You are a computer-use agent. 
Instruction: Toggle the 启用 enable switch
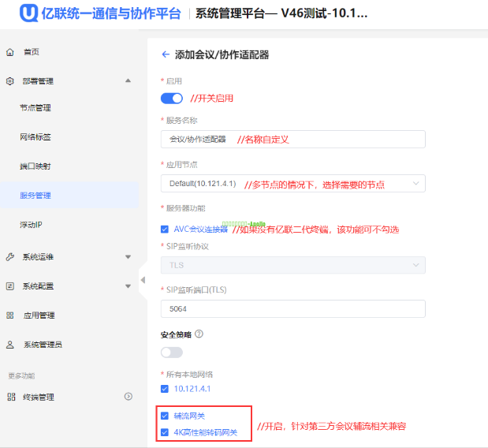(171, 99)
